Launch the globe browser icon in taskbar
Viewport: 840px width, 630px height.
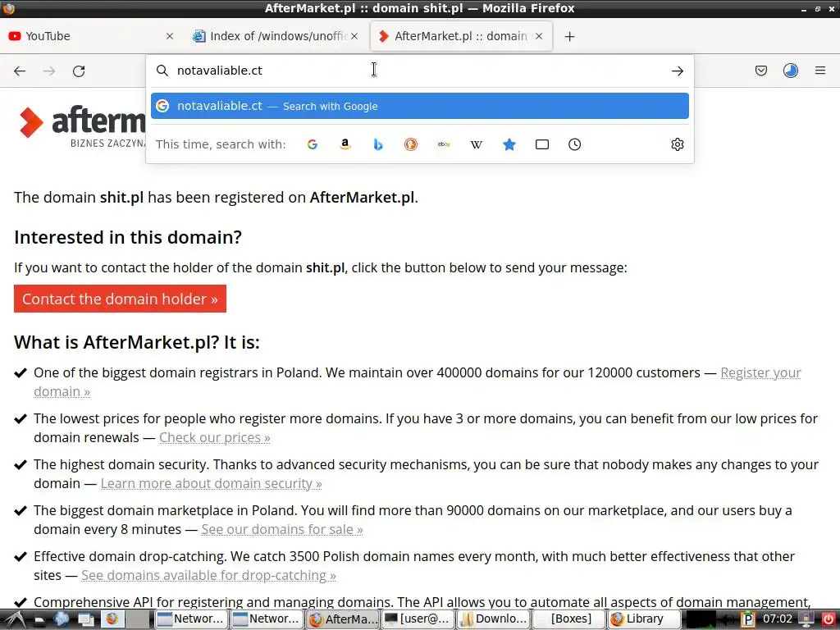[62, 619]
